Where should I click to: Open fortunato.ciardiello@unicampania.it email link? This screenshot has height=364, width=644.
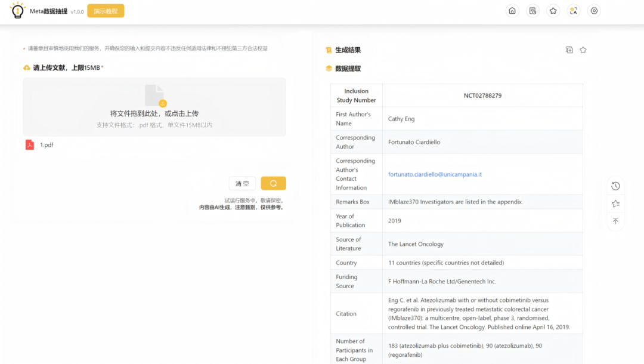pyautogui.click(x=435, y=174)
